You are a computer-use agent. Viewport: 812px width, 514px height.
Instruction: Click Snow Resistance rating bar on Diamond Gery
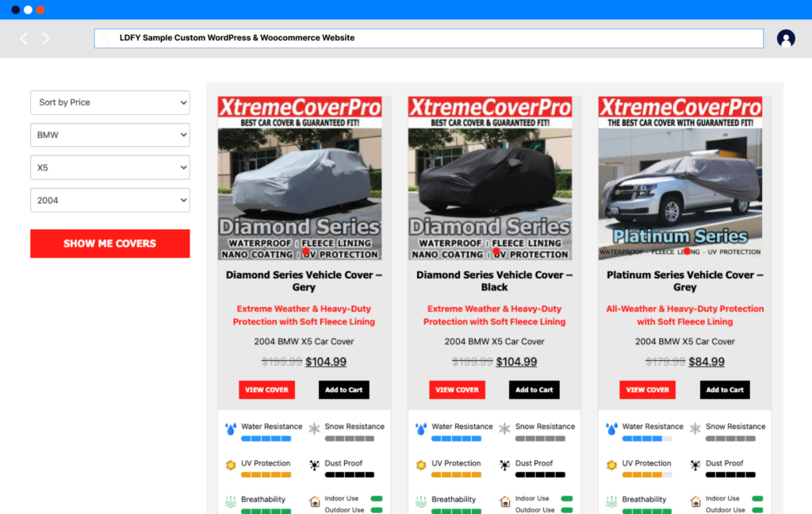pos(350,439)
